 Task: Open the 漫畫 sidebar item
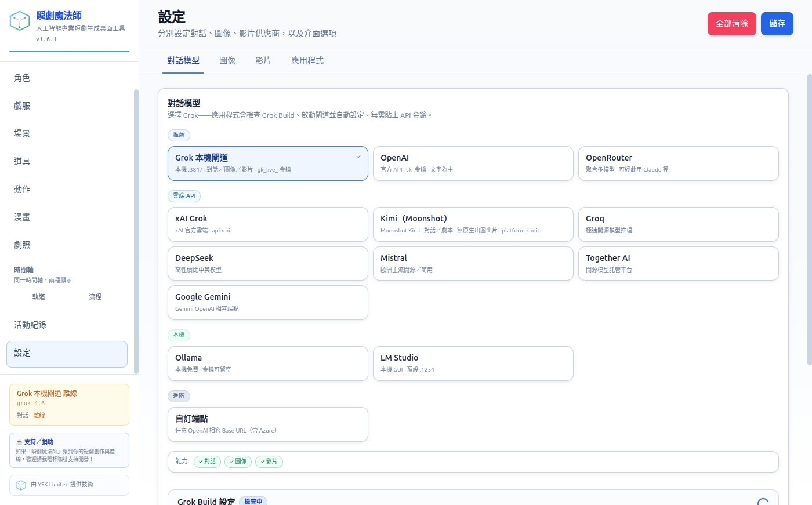(x=67, y=217)
